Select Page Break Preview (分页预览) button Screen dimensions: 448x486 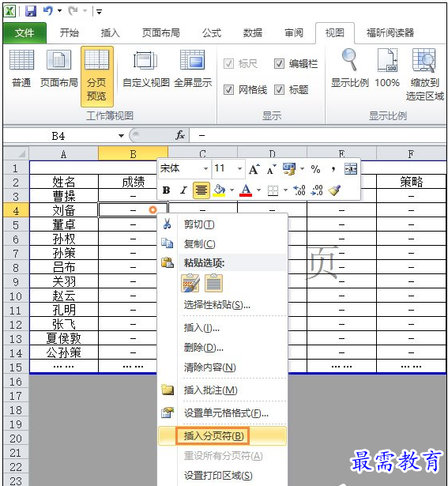[97, 76]
